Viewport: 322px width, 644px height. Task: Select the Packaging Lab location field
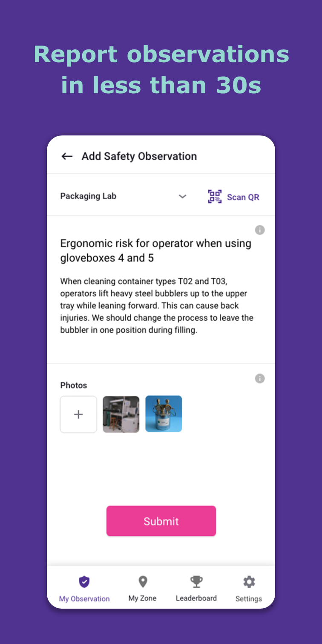(124, 196)
